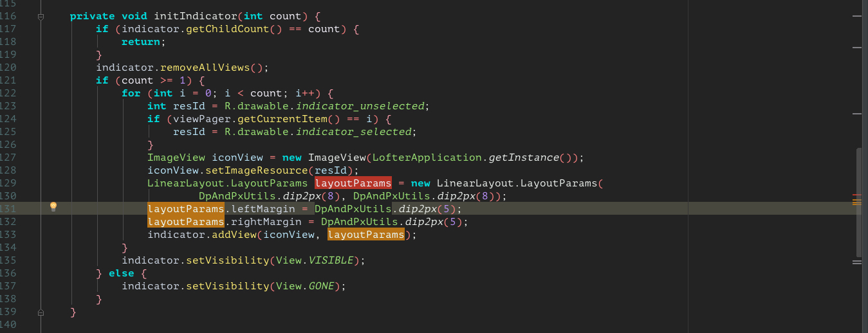This screenshot has height=333, width=868.
Task: Click the yellow light bulb quick-fix icon
Action: click(x=54, y=207)
